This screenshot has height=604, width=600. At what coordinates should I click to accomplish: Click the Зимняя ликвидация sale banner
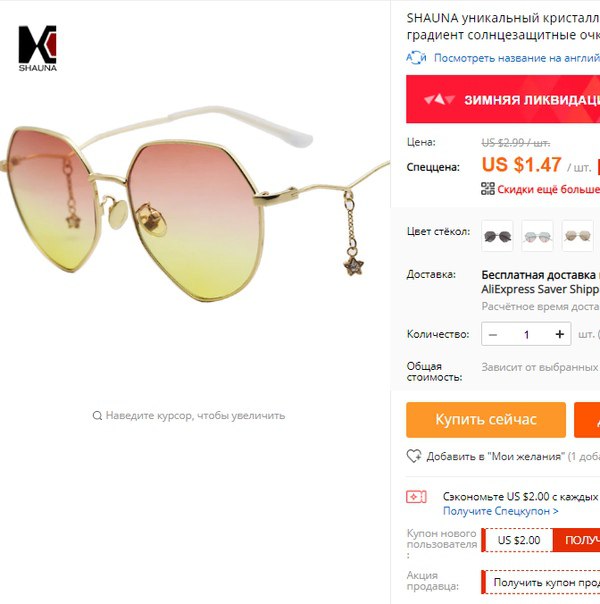tap(503, 99)
